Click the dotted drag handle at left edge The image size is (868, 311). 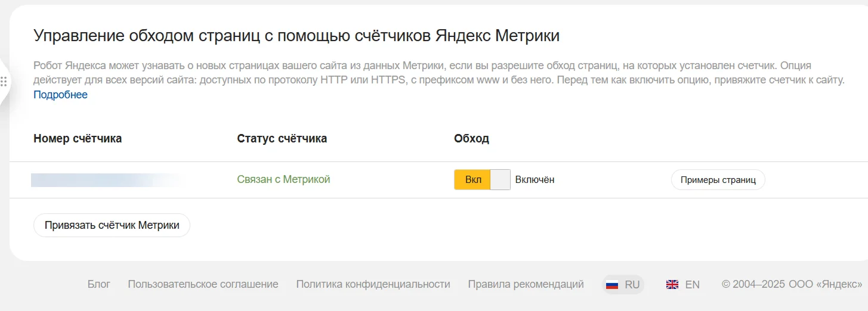point(4,82)
